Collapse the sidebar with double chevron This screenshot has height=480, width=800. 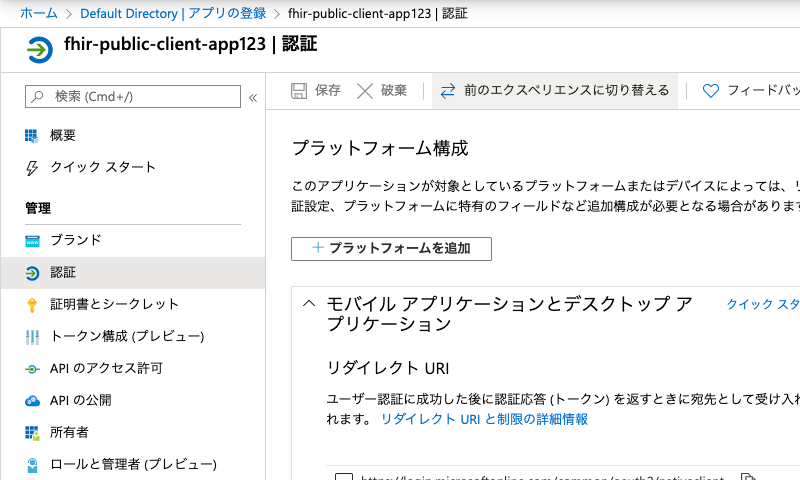pyautogui.click(x=253, y=97)
